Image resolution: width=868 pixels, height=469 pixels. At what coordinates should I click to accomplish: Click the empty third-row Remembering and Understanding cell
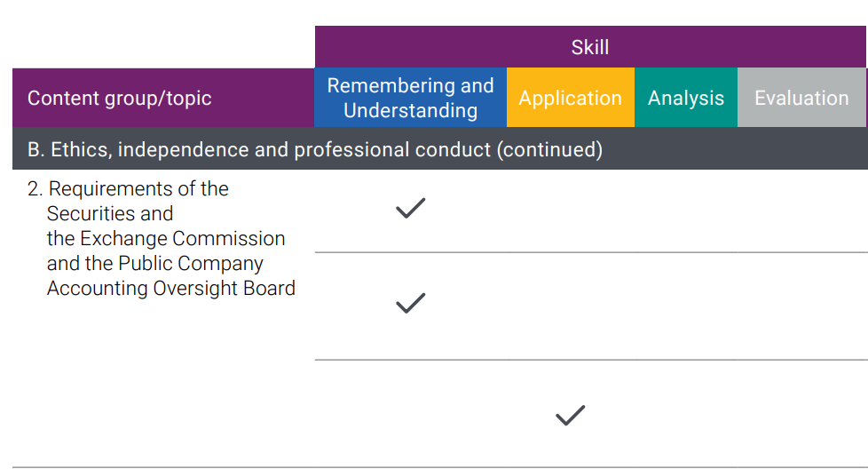(410, 414)
